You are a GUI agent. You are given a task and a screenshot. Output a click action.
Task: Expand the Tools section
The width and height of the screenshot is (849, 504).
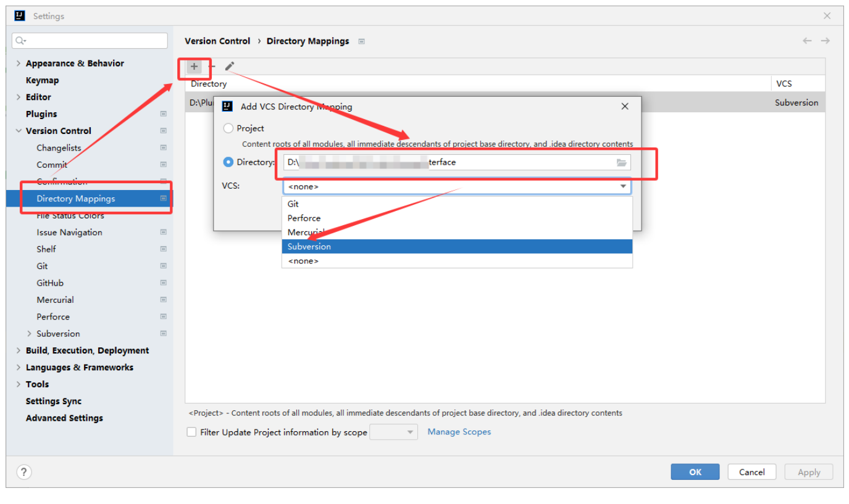coord(18,384)
